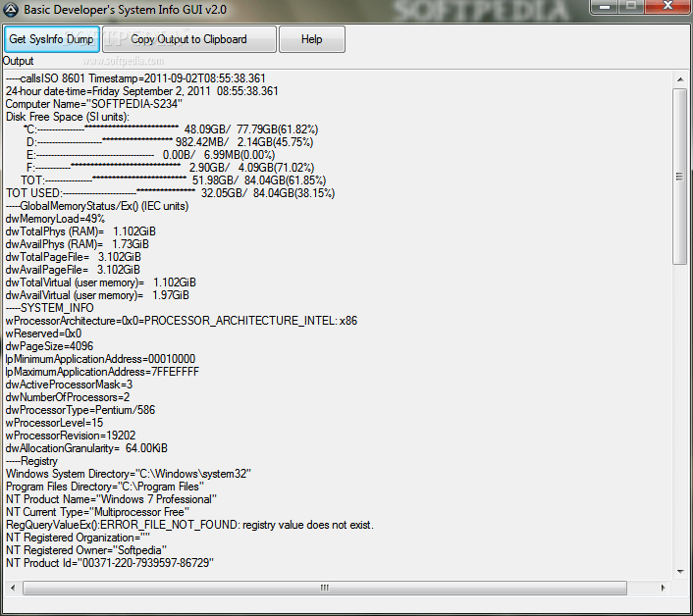Click the E: drive 0.00B row
693x616 pixels.
pyautogui.click(x=151, y=155)
